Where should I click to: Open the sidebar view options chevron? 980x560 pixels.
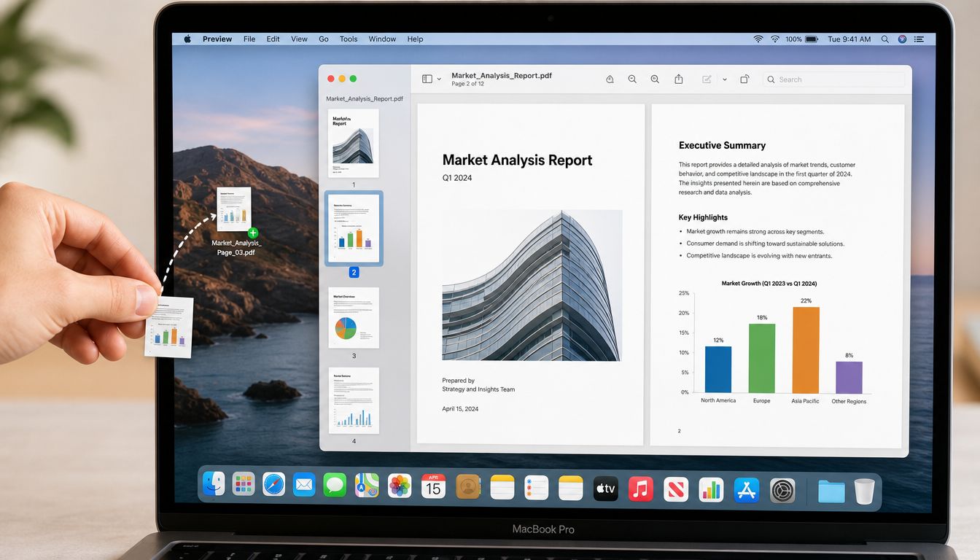coord(439,79)
